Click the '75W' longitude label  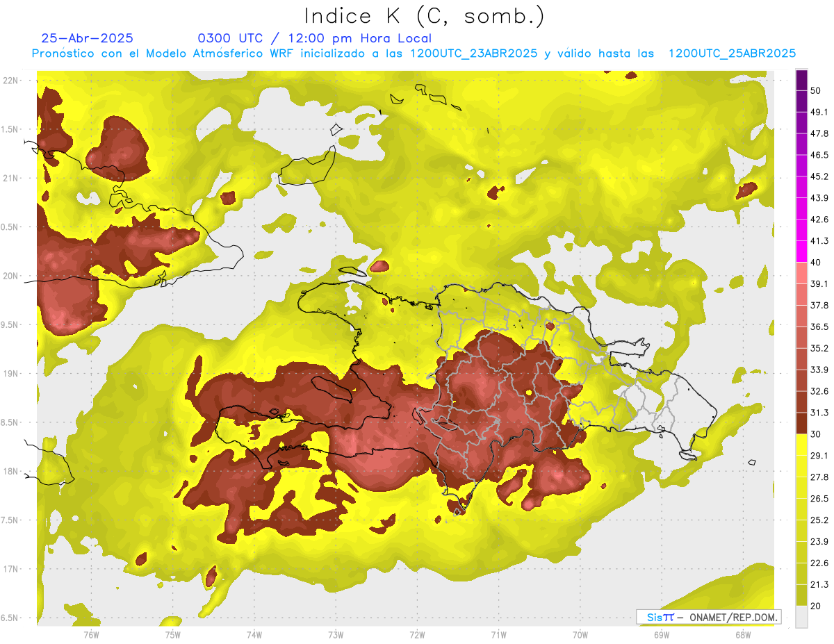coord(172,634)
